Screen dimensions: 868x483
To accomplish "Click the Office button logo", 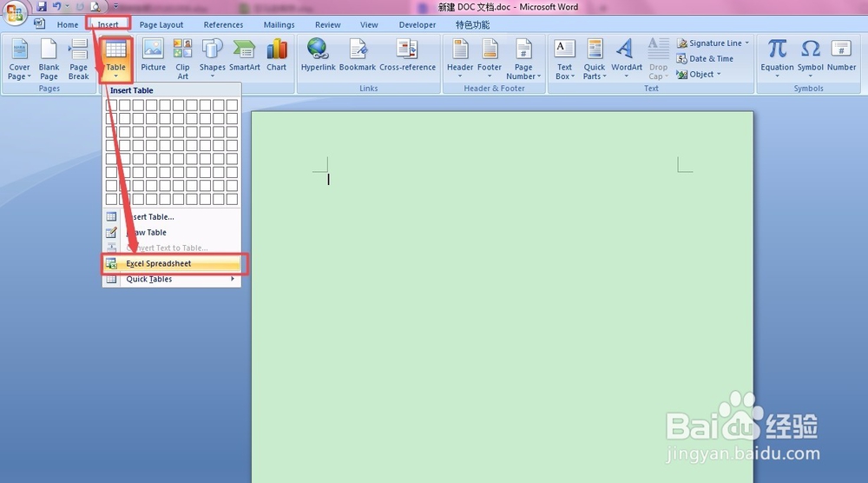I will (x=15, y=12).
